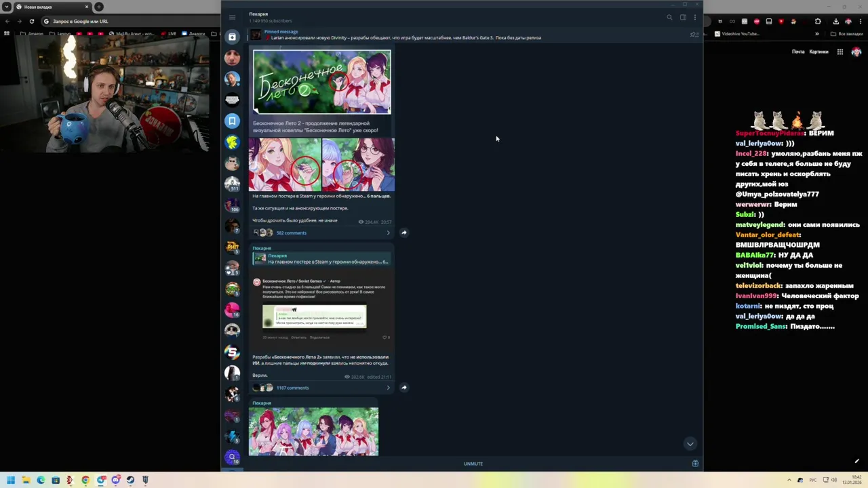The image size is (868, 488).
Task: Open the LIVE bookmark
Action: (167, 33)
